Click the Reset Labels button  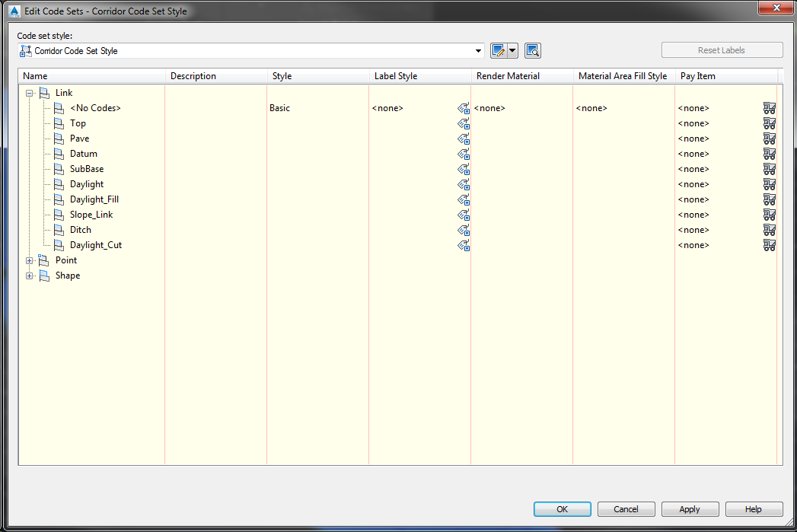[x=722, y=50]
